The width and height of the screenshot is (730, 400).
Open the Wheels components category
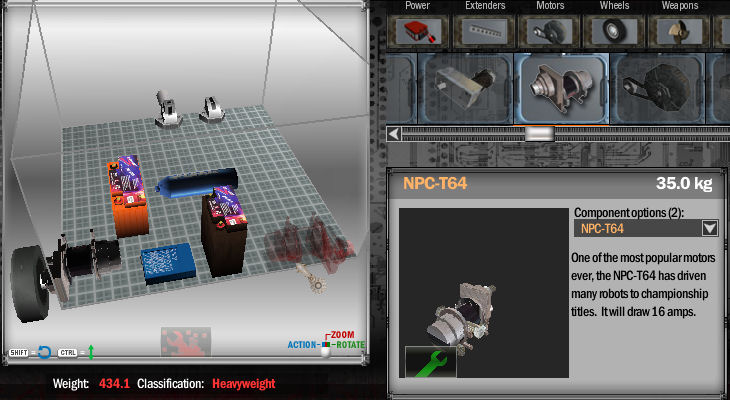click(x=614, y=31)
